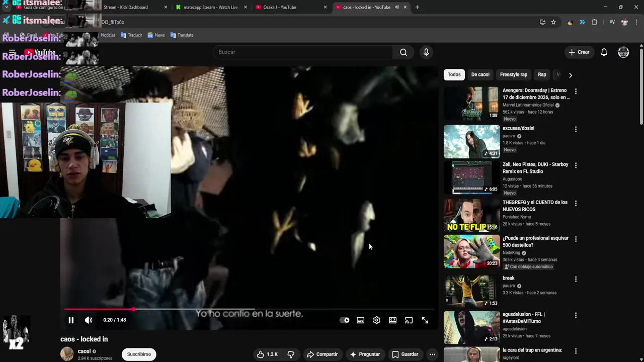Start voice search with microphone icon
644x362 pixels.
(x=426, y=52)
